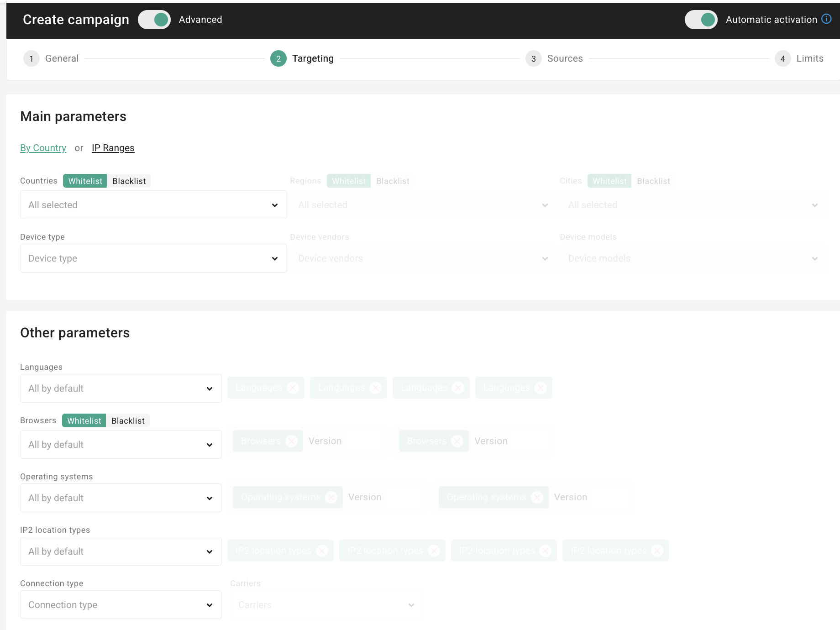This screenshot has width=840, height=630.
Task: Remove the first Operating systems chip
Action: [x=332, y=497]
